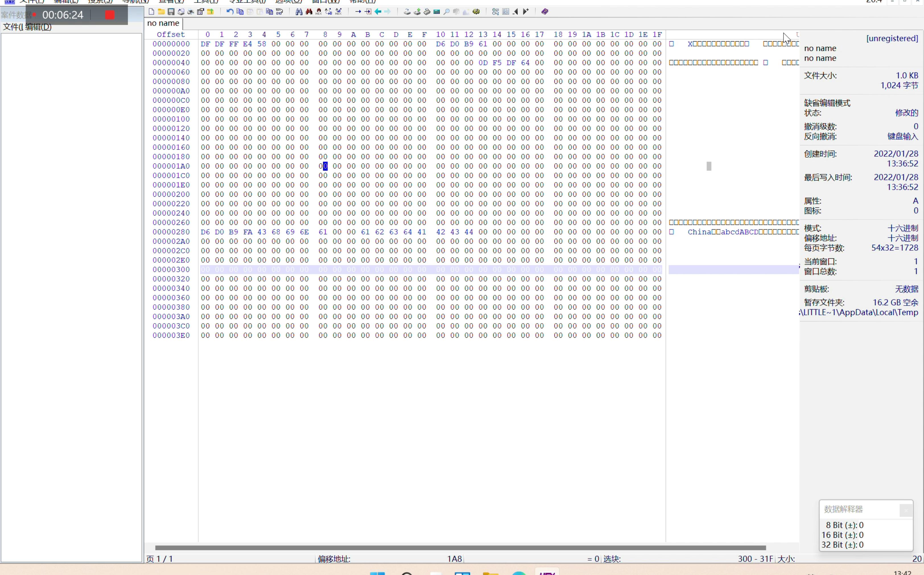
Task: Open the purple Help book icon
Action: 544,12
